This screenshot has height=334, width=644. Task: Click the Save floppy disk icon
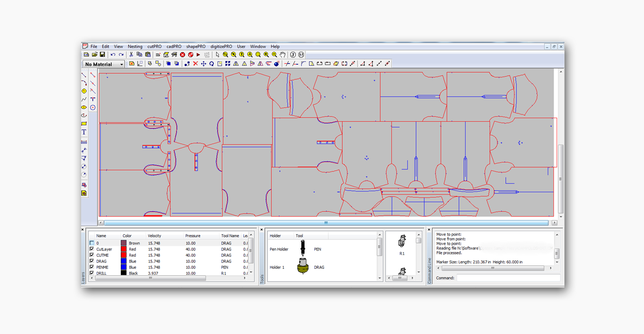coord(103,55)
